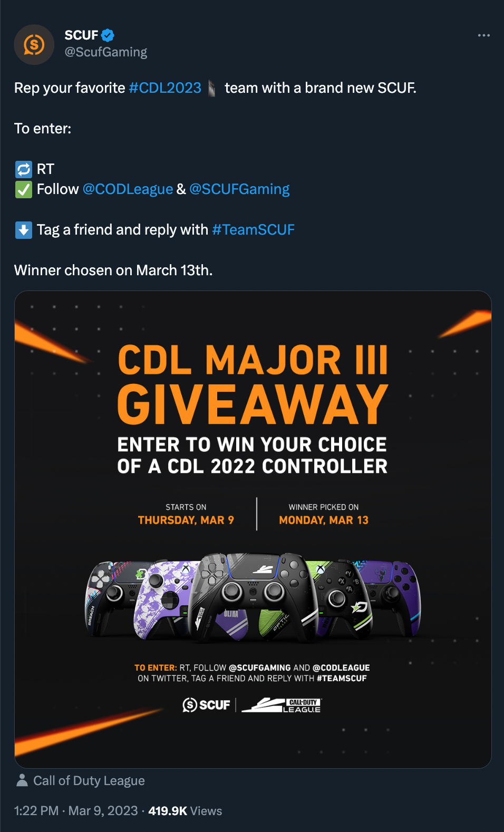Screen dimensions: 504x832
Task: Click the Call of Duty League logo
Action: click(x=282, y=705)
